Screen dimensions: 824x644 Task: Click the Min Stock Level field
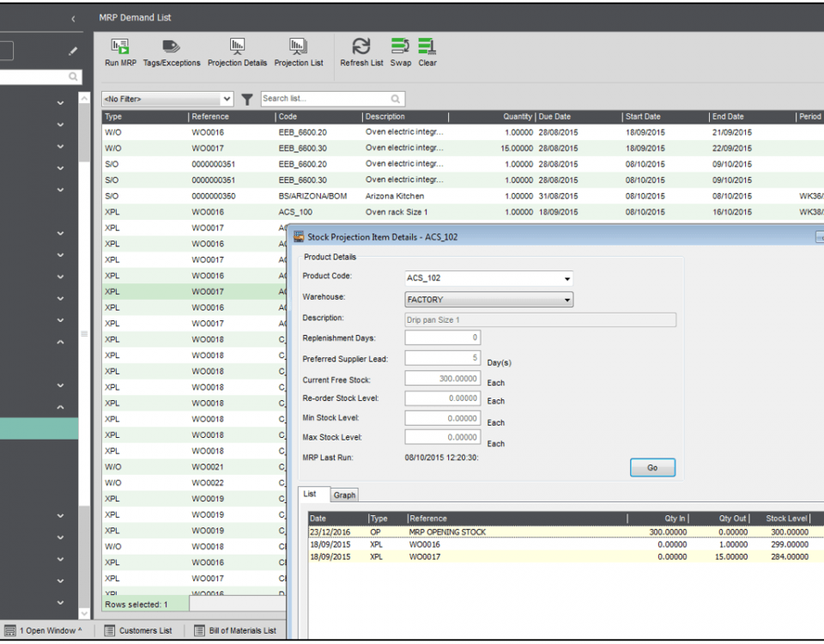point(443,418)
